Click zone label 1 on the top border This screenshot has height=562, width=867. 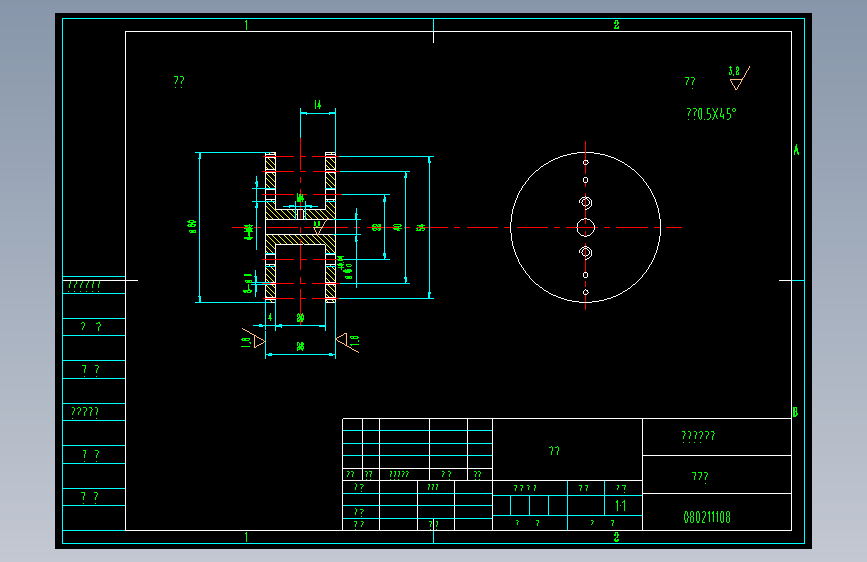click(246, 25)
